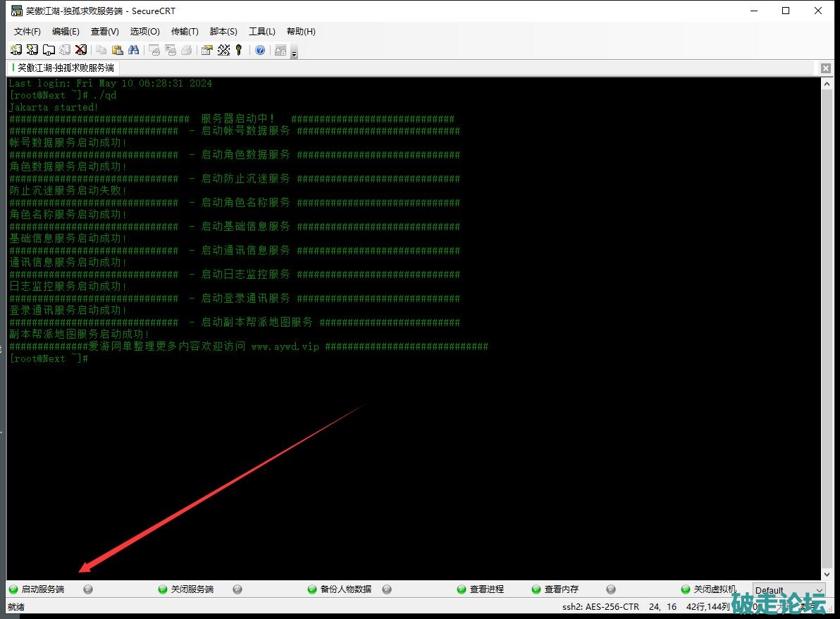Open Help via the blue question icon

(260, 50)
